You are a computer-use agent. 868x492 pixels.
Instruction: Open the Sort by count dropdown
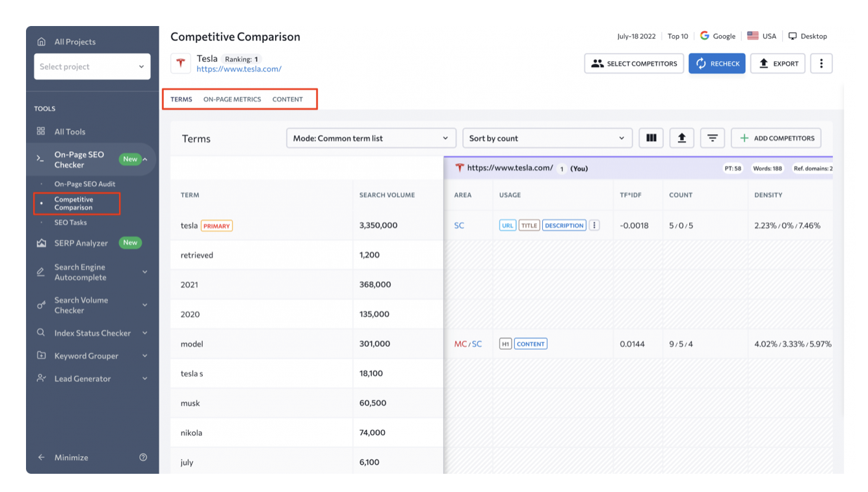[x=547, y=138]
